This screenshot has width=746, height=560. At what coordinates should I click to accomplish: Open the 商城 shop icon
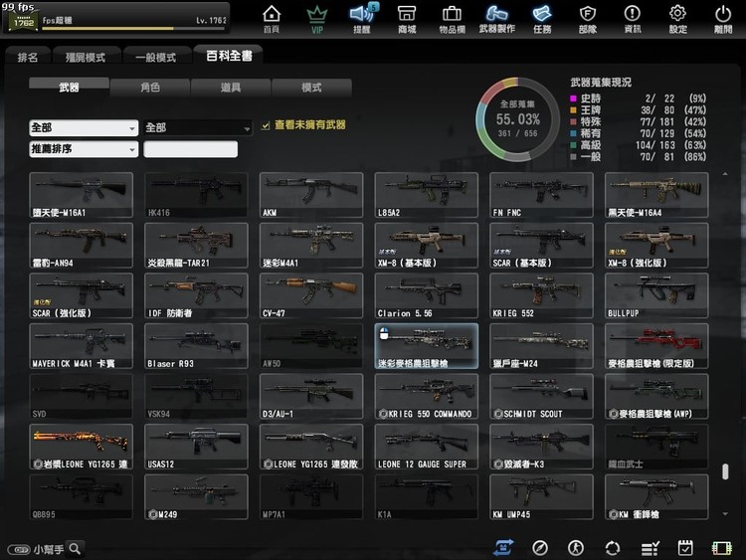[x=407, y=20]
